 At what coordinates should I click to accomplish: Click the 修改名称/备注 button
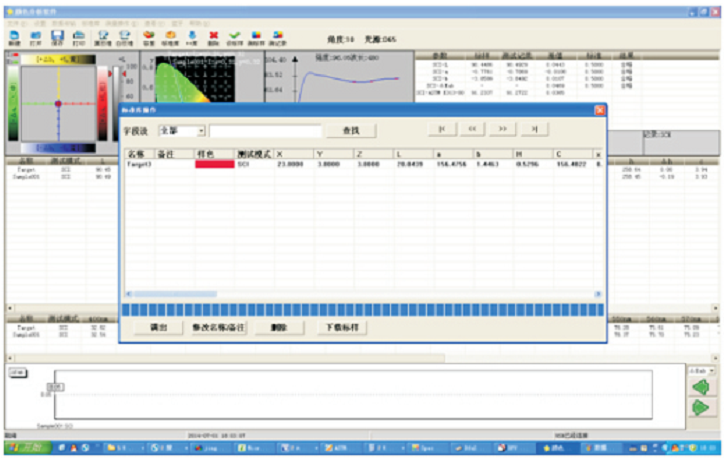pyautogui.click(x=218, y=327)
